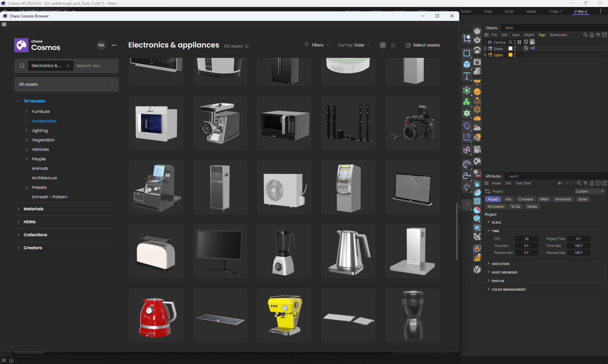The image size is (608, 364).
Task: Expand the Lights object tree
Action: (485, 55)
